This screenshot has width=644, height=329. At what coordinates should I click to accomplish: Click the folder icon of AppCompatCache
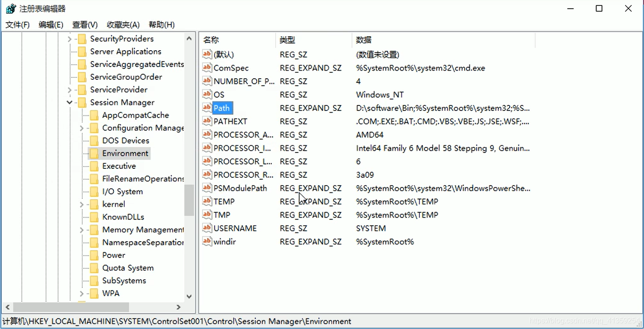(94, 115)
